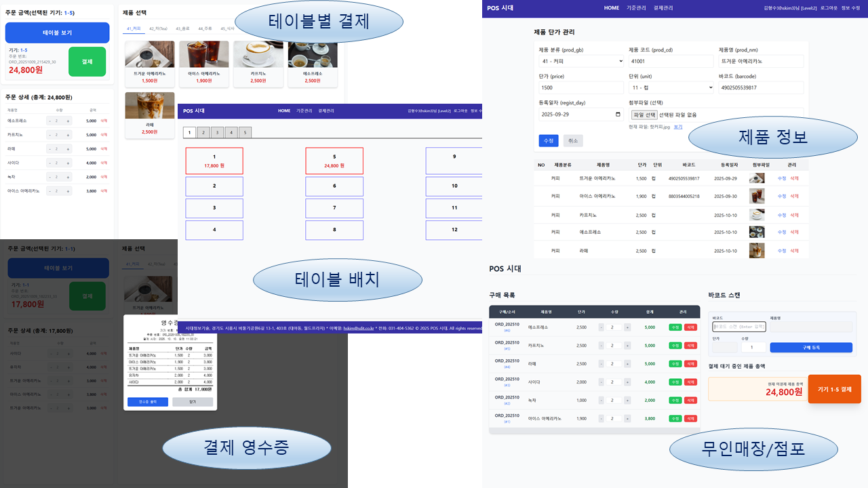Click the 구매 등록 purchase register button
The image size is (868, 488).
[811, 348]
